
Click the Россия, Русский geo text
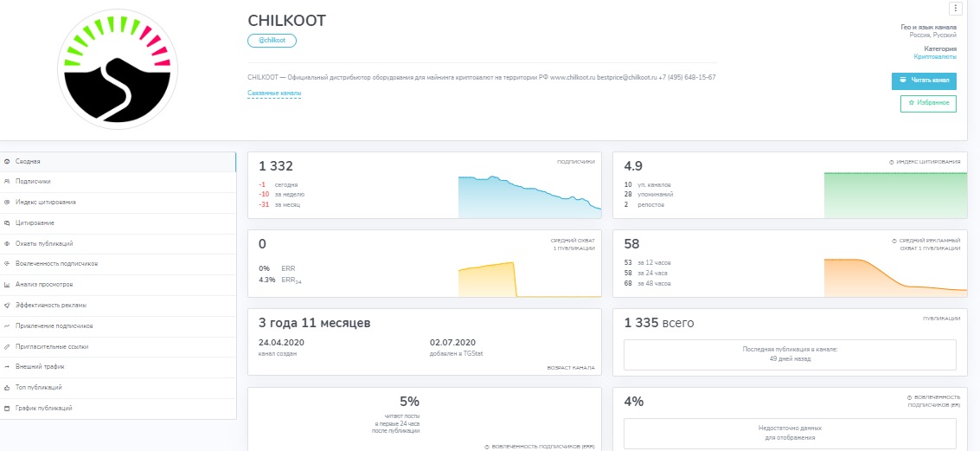[932, 35]
